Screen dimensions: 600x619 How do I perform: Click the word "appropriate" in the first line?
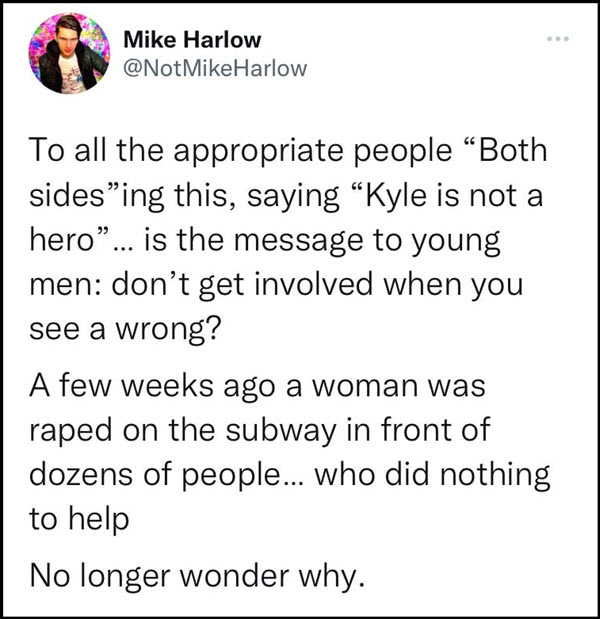[258, 152]
